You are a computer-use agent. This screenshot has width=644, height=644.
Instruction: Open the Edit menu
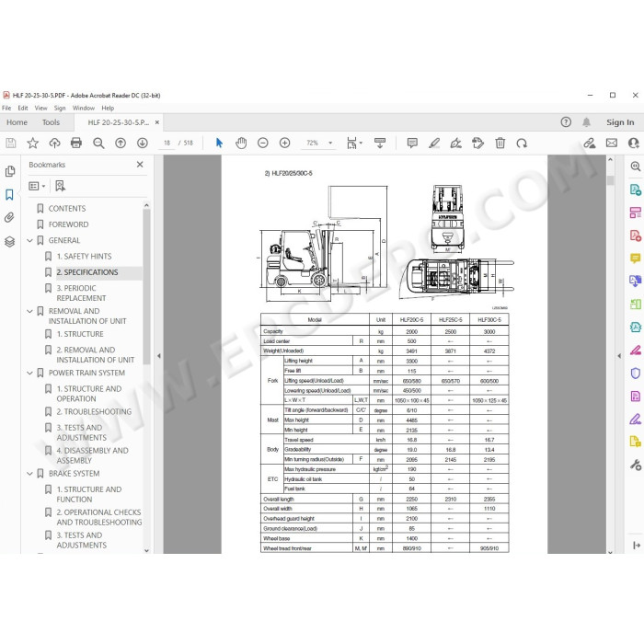tap(23, 108)
